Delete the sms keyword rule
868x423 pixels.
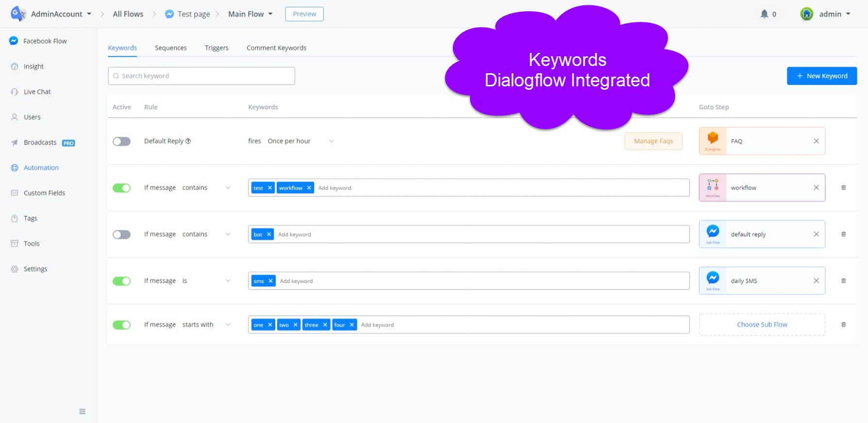click(x=843, y=281)
